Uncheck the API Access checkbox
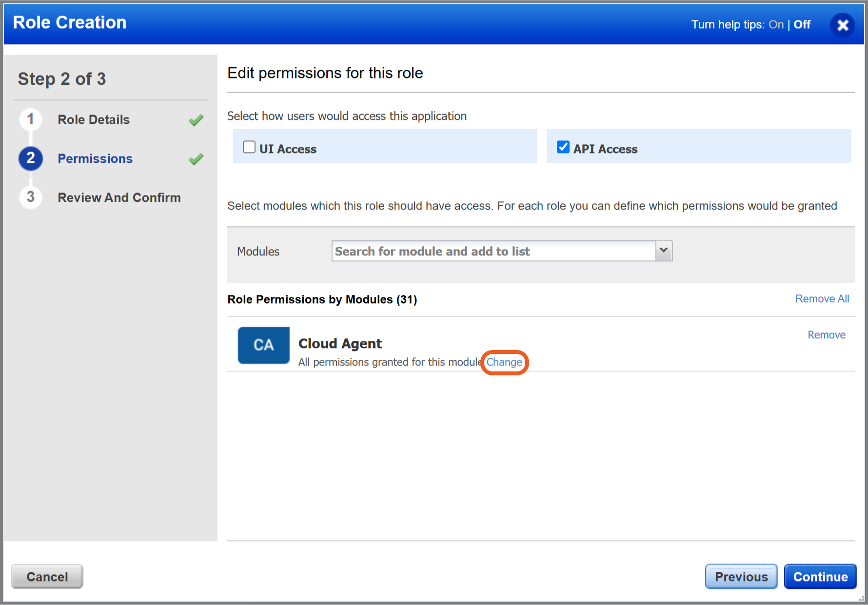 pos(563,147)
